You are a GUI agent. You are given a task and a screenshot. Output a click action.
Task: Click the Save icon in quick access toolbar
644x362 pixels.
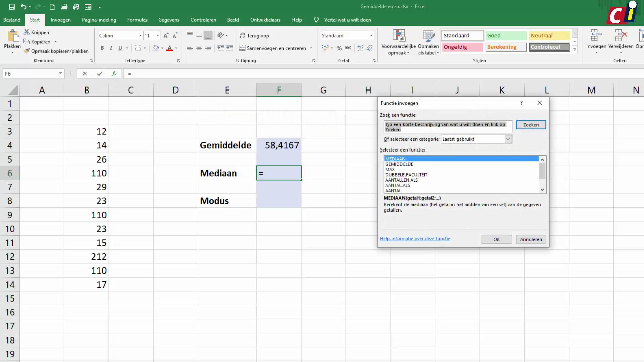coord(12,7)
